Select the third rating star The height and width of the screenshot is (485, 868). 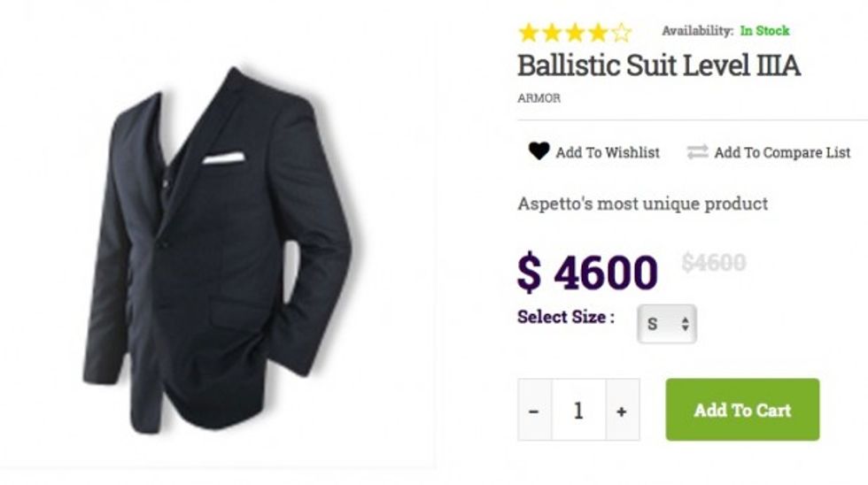pos(575,33)
